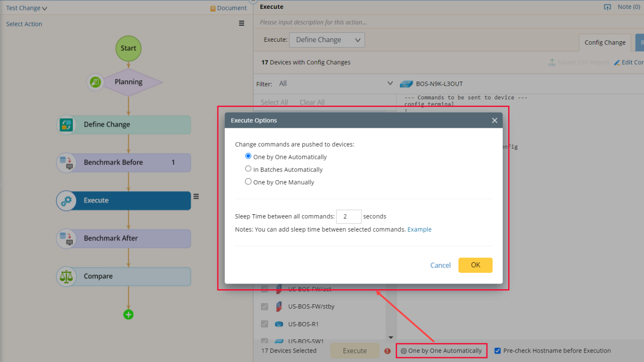This screenshot has height=362, width=644.
Task: Open the Execute Define Change dropdown
Action: (327, 40)
